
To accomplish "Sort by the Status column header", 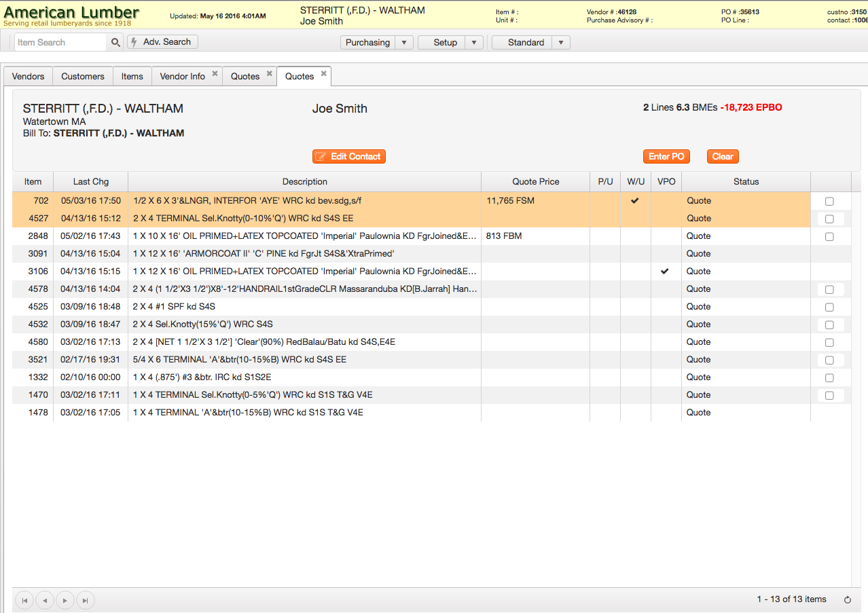I will coord(746,182).
